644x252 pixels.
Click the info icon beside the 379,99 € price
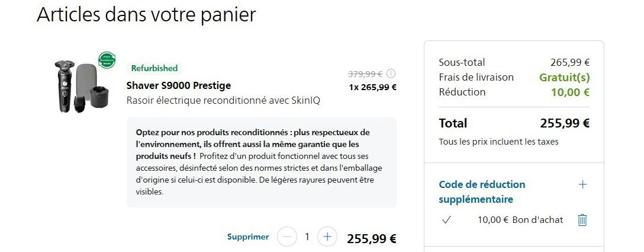coord(391,74)
